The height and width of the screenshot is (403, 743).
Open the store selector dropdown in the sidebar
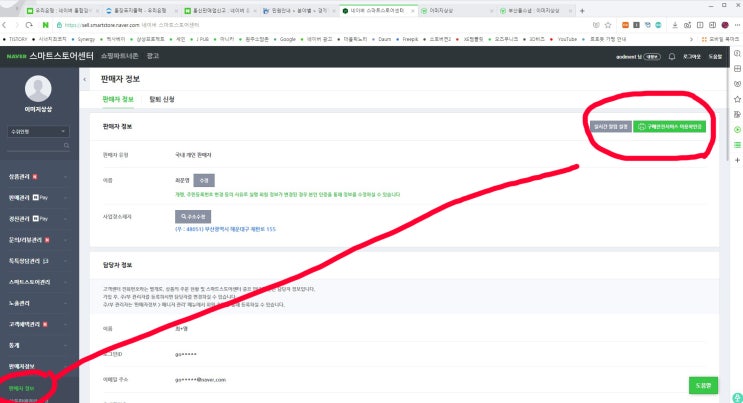[38, 131]
